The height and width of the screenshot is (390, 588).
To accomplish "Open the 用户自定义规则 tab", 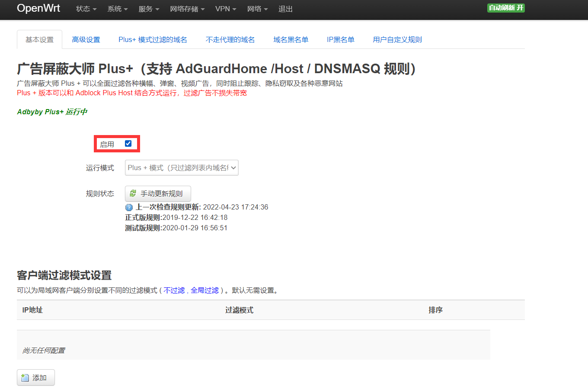I will pos(397,40).
